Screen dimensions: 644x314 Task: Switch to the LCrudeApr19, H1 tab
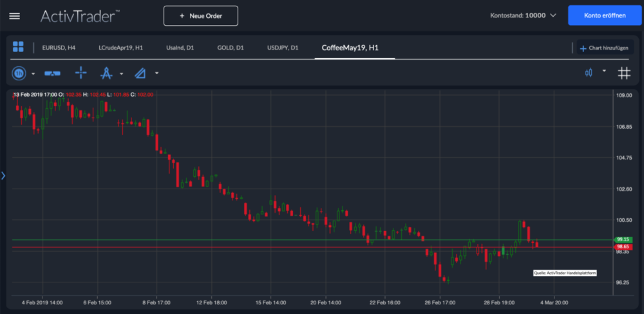point(121,48)
